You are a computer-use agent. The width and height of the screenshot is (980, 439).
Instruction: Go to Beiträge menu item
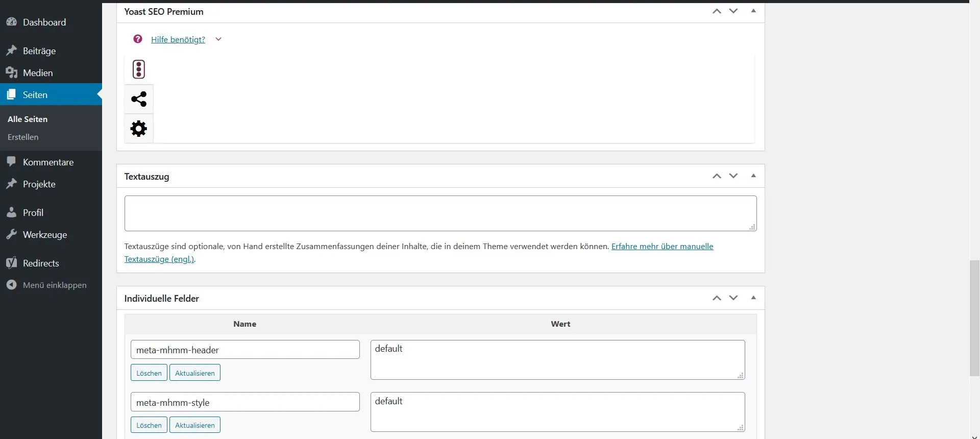pos(51,51)
